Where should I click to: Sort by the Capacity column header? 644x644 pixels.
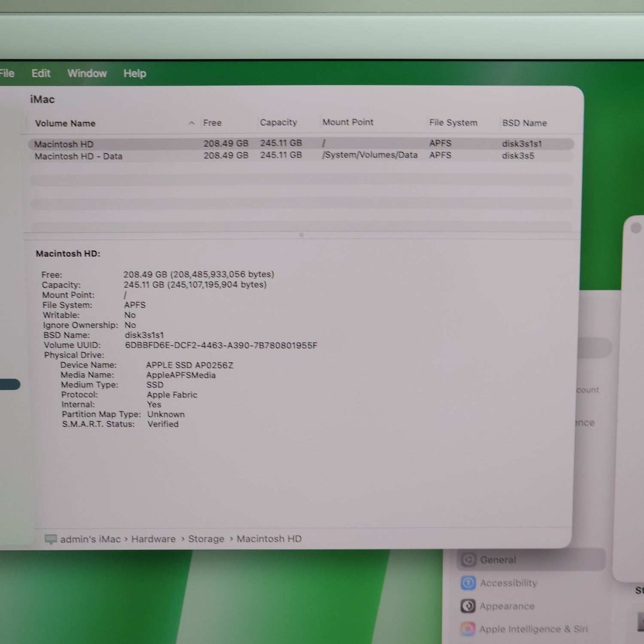(x=278, y=122)
